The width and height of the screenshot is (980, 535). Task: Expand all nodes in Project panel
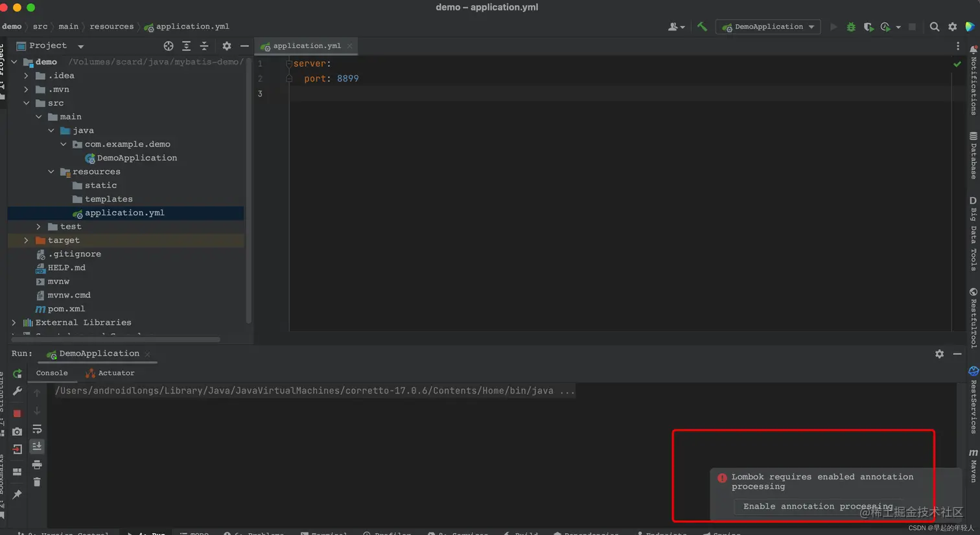pyautogui.click(x=186, y=45)
